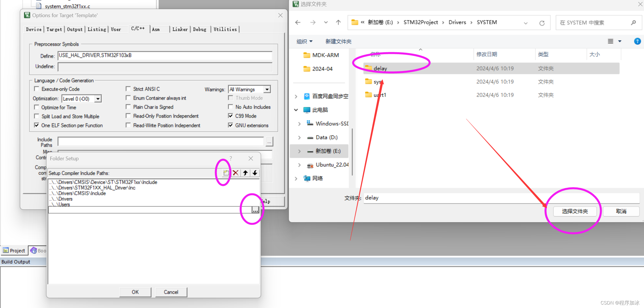Switch to the Debug tab
The width and height of the screenshot is (644, 308).
200,29
